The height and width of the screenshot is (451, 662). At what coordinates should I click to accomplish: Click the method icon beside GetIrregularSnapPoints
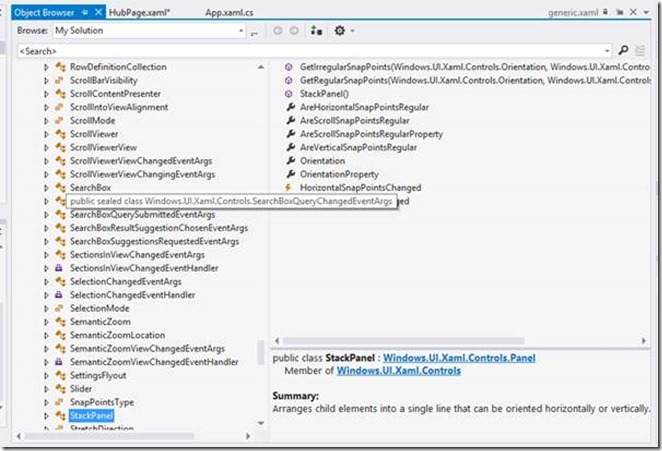(x=289, y=67)
